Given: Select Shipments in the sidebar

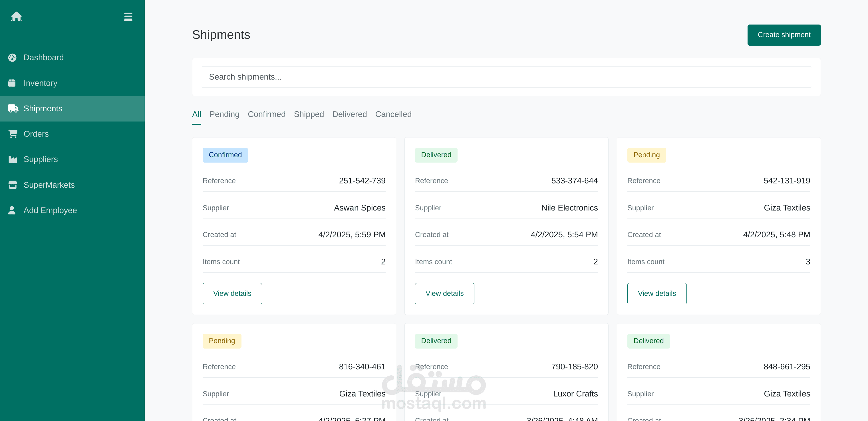Looking at the screenshot, I should tap(72, 108).
